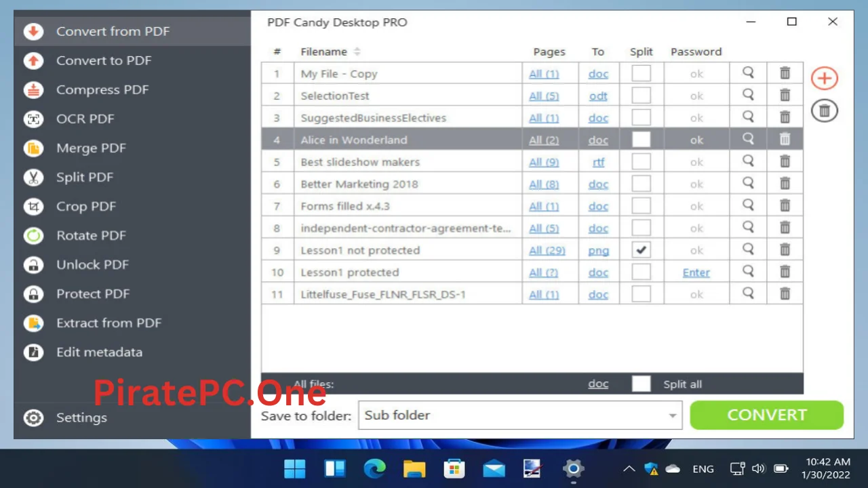Add files with the red plus icon

pos(825,78)
